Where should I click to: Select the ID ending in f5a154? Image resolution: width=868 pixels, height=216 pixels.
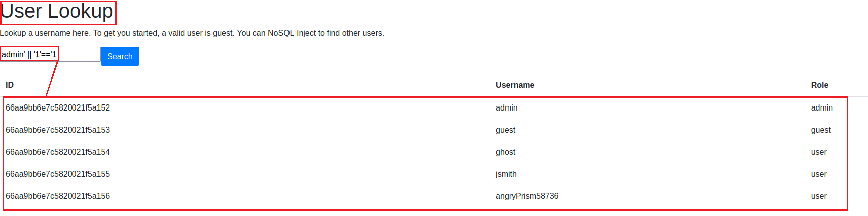pos(58,152)
